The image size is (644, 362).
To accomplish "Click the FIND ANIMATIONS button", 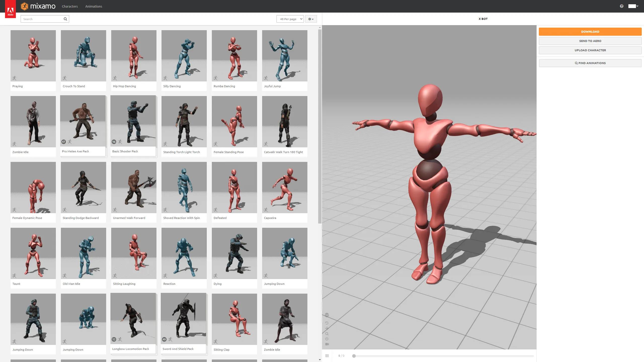I will point(590,63).
